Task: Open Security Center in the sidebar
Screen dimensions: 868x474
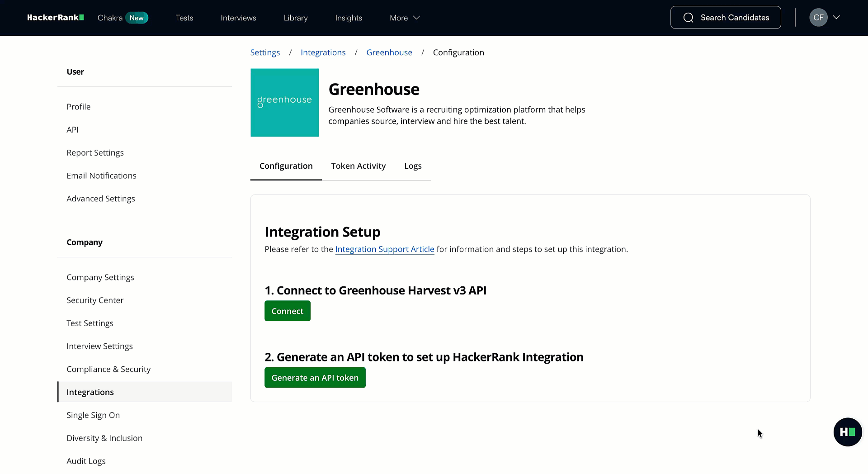Action: [95, 300]
